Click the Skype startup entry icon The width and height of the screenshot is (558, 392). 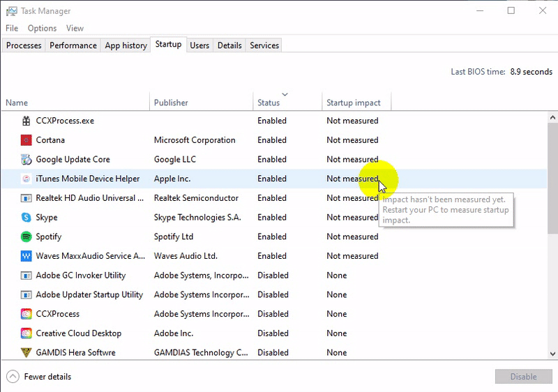(26, 218)
